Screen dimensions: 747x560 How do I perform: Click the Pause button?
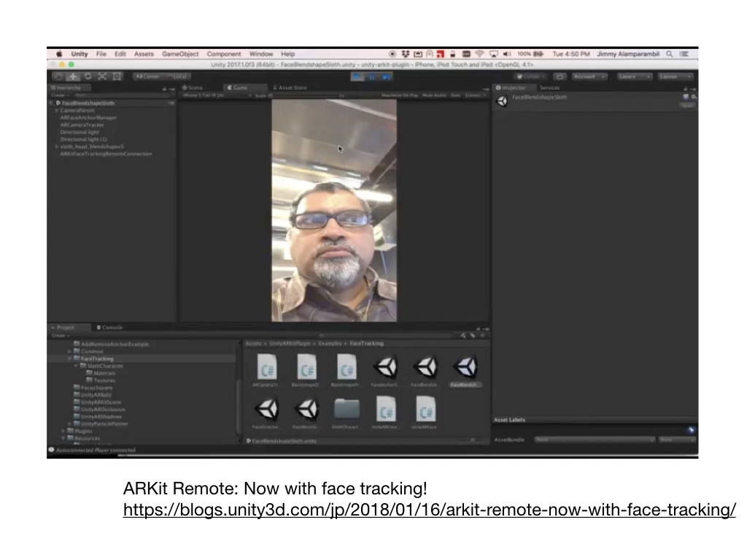tap(371, 77)
